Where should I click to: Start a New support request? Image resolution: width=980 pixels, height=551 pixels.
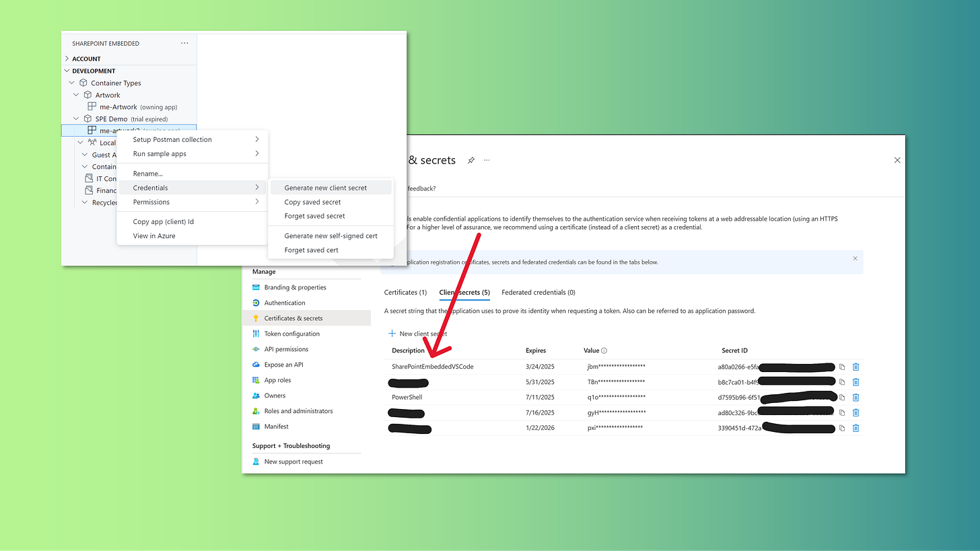click(292, 462)
